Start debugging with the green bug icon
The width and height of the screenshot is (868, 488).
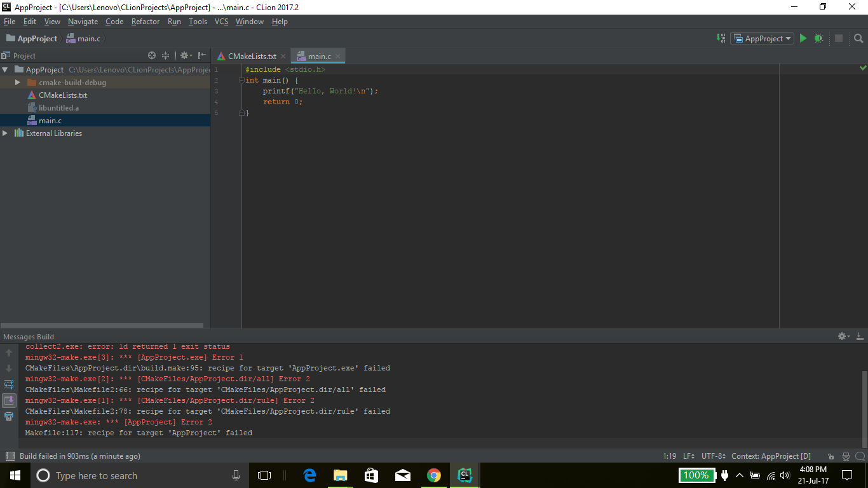coord(818,39)
